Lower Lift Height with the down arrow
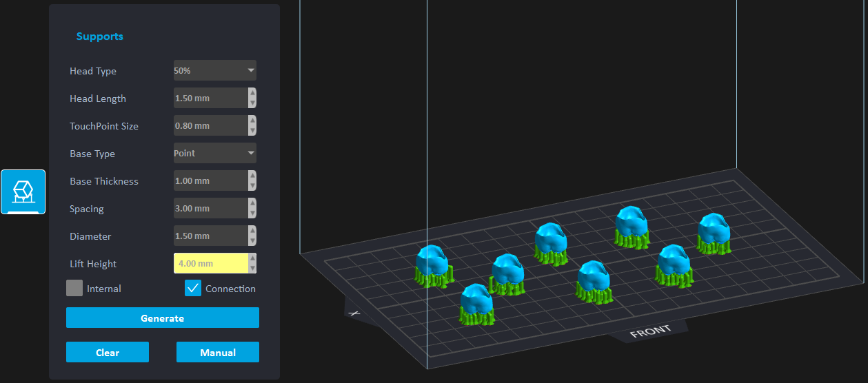This screenshot has height=383, width=868. (252, 269)
